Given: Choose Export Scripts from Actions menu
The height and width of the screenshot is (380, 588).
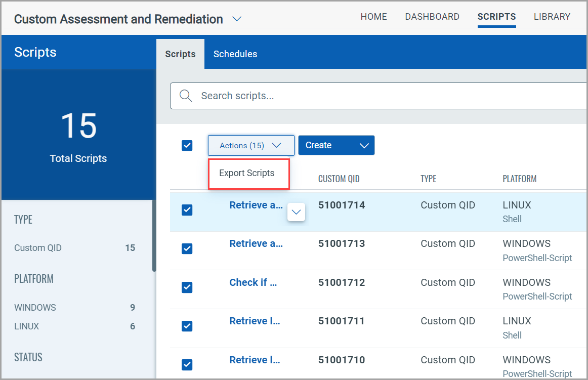Looking at the screenshot, I should (x=247, y=173).
